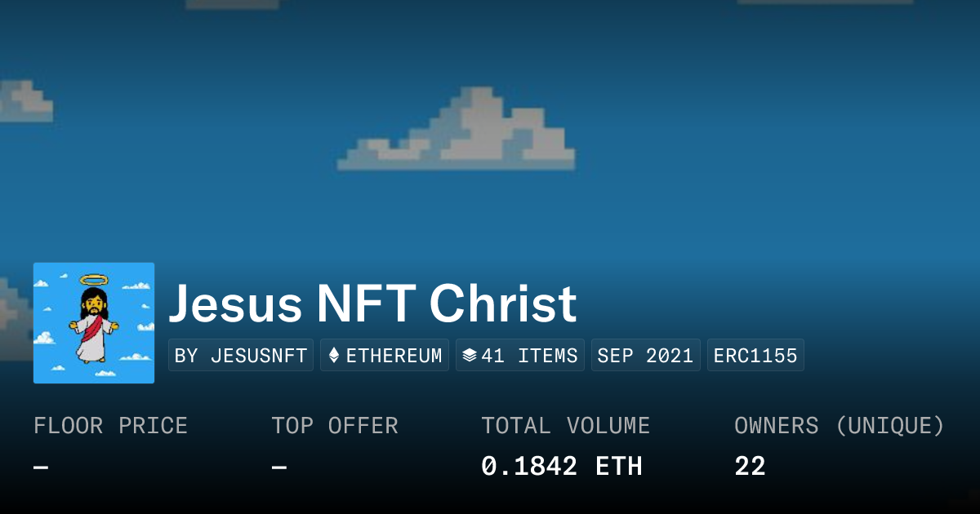This screenshot has width=980, height=514.
Task: Click the halo in the collection avatar
Action: pos(94,280)
